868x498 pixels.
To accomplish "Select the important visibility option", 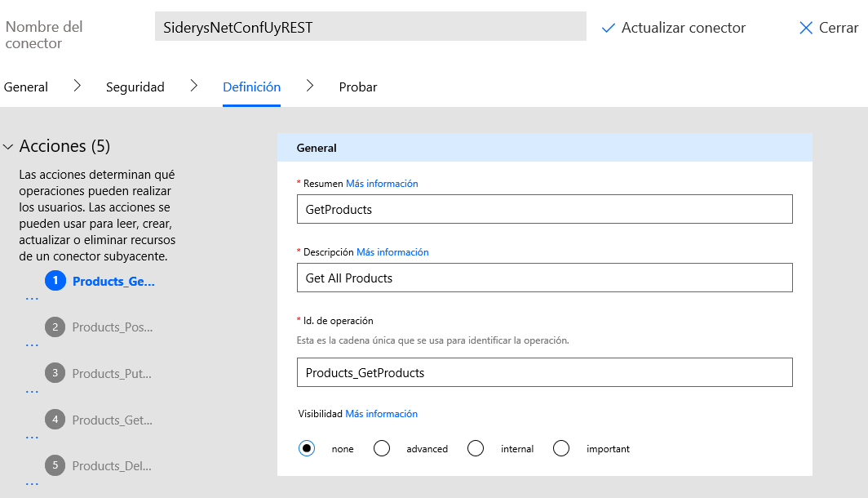I will (561, 448).
